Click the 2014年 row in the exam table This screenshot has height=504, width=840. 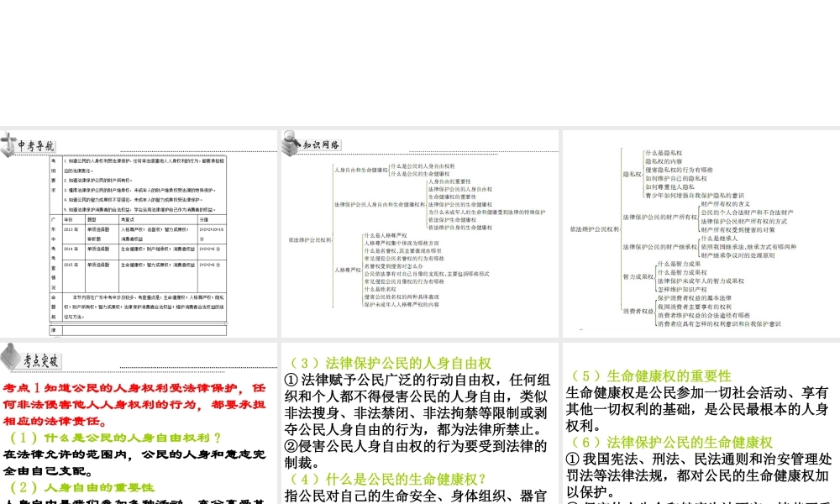(x=144, y=251)
